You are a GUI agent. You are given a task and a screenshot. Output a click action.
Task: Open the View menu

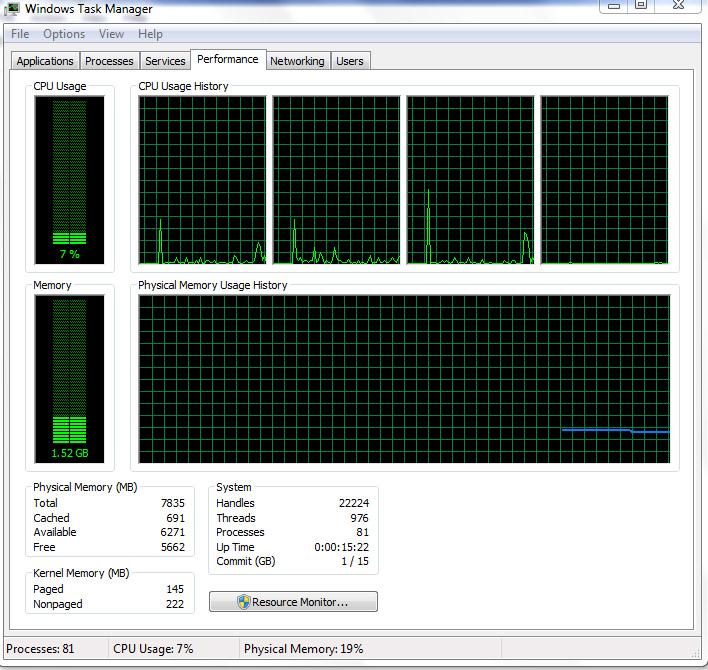(x=111, y=34)
